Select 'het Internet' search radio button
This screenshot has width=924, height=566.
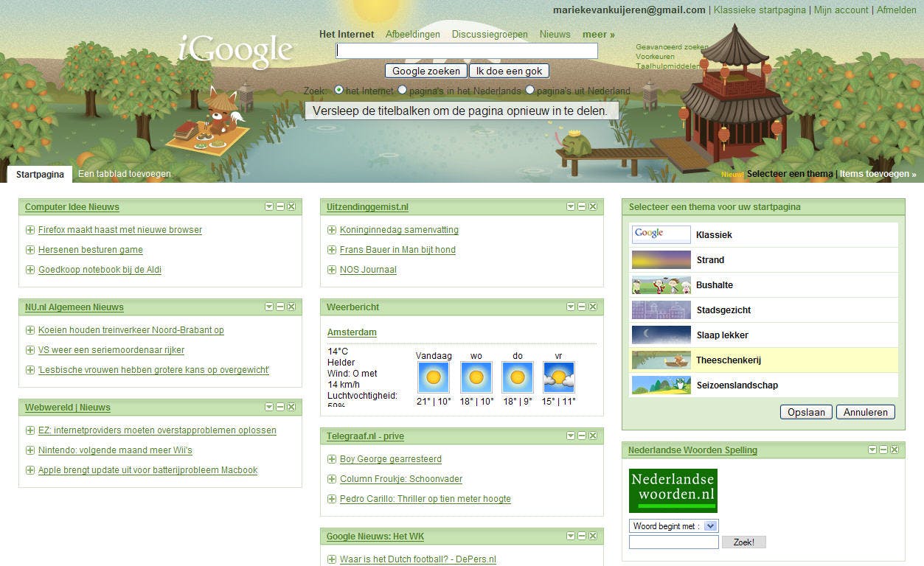[x=339, y=90]
